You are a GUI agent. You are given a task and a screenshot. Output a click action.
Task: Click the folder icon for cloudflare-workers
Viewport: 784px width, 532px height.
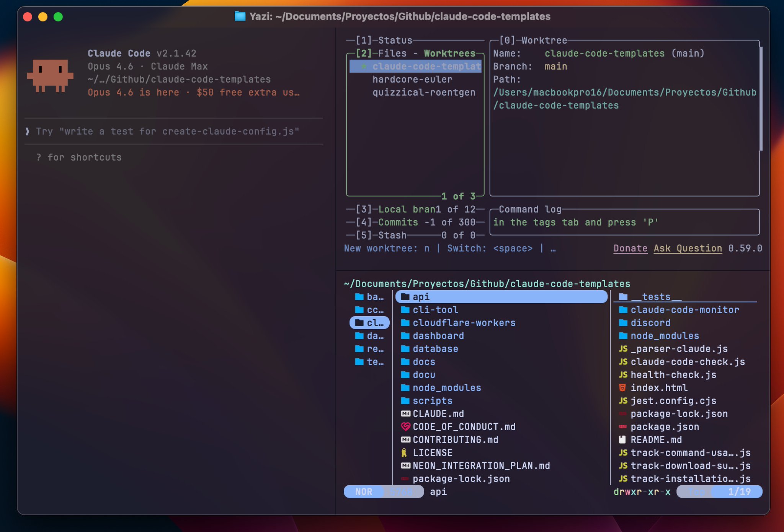(x=405, y=323)
